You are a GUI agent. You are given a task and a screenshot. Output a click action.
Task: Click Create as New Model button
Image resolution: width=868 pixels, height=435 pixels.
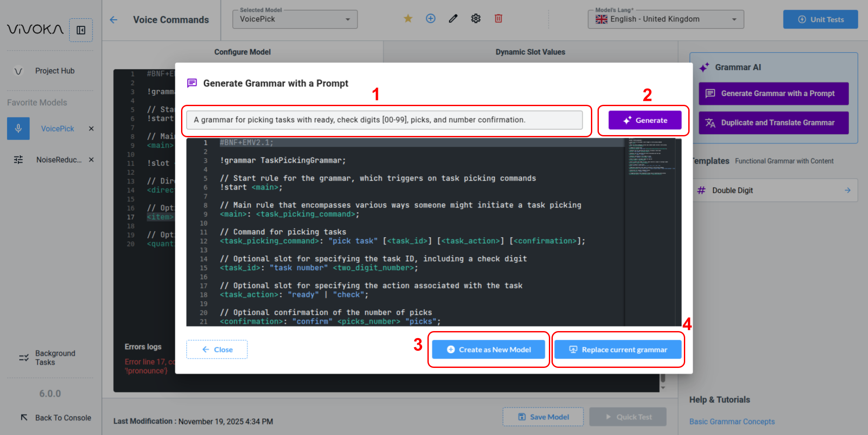pyautogui.click(x=488, y=349)
